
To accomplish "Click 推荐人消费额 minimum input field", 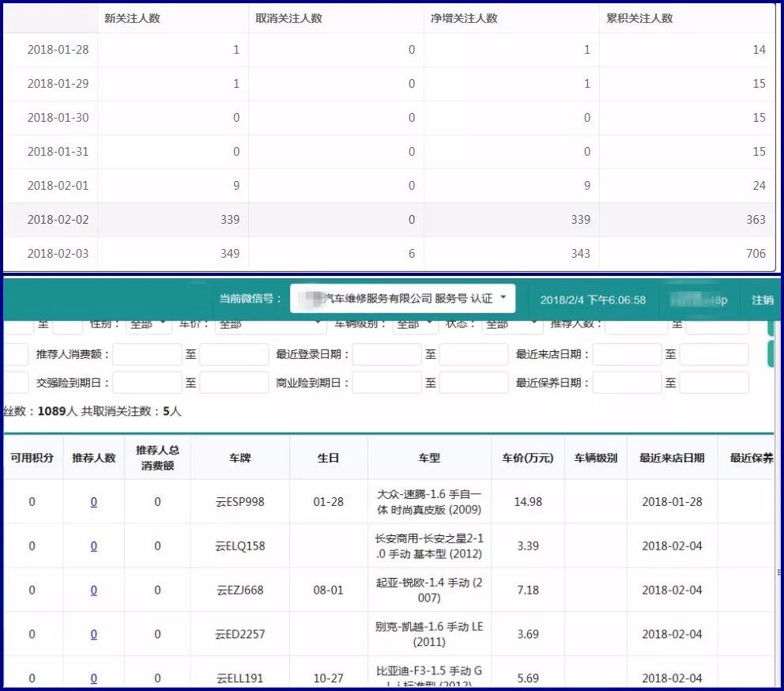I will [x=147, y=355].
